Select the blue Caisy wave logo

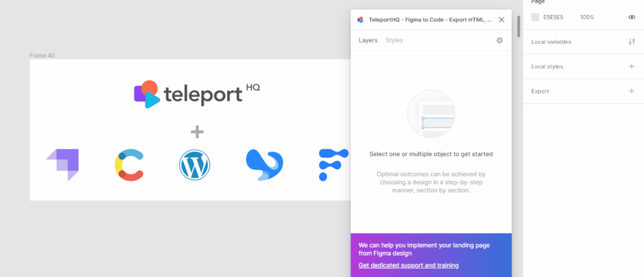(264, 165)
